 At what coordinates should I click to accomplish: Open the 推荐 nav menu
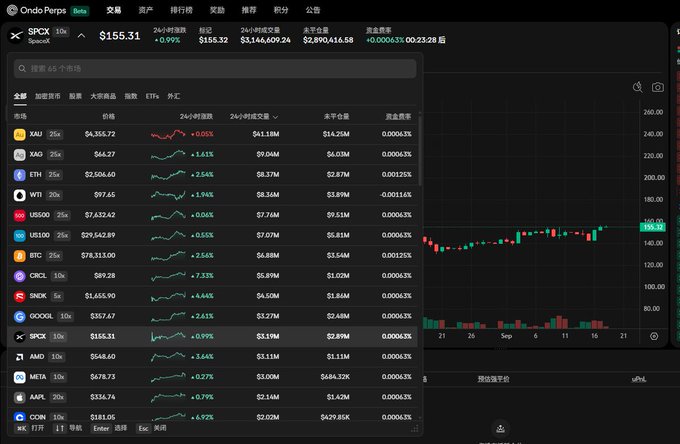249,10
